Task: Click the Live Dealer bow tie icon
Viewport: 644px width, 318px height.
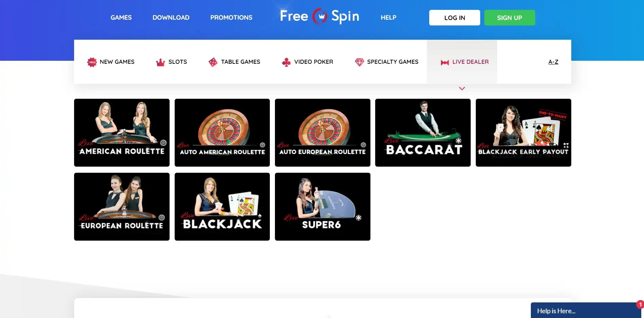Action: click(445, 62)
